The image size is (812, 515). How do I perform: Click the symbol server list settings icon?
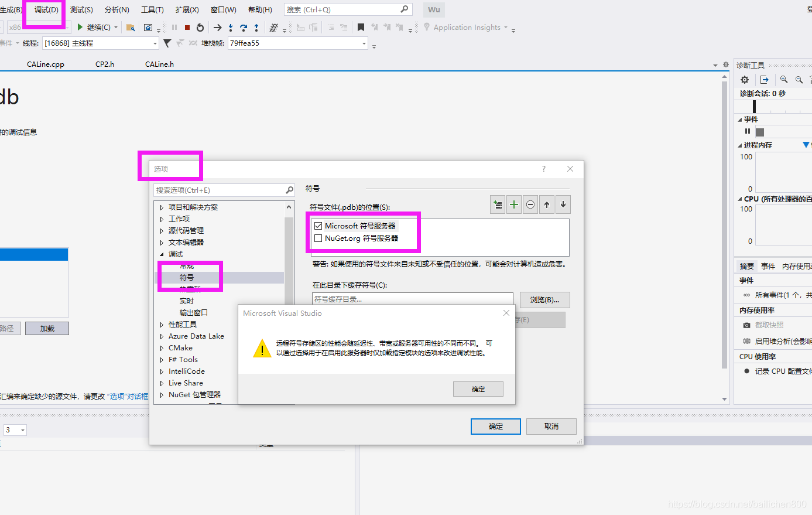pos(498,204)
